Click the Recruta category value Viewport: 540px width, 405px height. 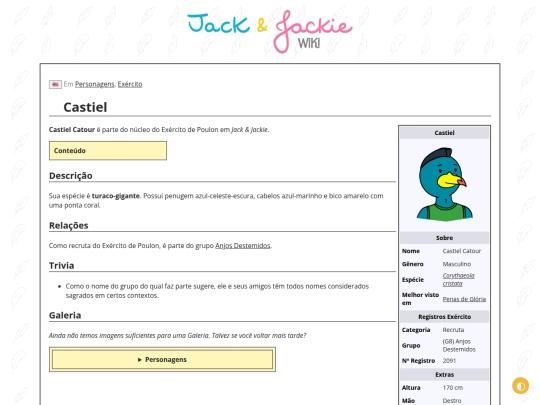coord(453,330)
